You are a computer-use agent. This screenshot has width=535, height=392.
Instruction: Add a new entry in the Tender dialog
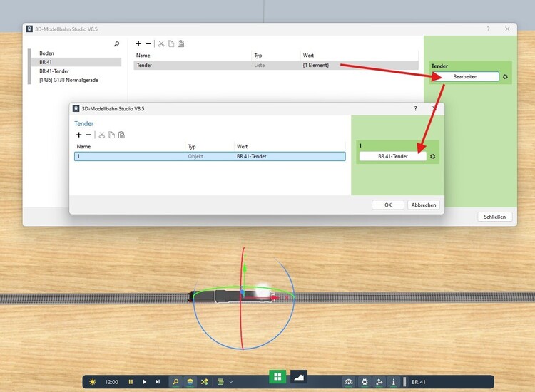(78, 135)
